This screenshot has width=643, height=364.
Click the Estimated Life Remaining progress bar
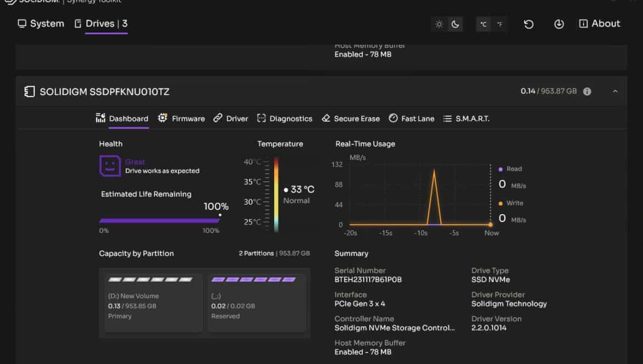point(160,221)
